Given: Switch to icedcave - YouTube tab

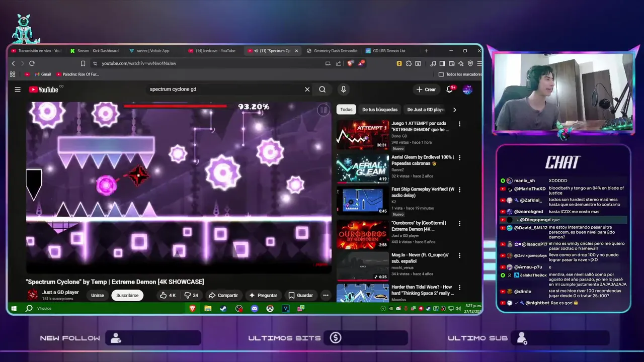Looking at the screenshot, I should pos(212,51).
